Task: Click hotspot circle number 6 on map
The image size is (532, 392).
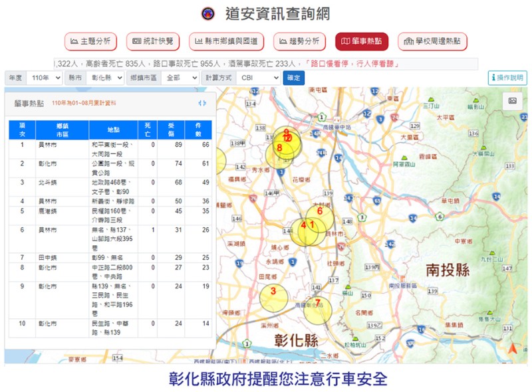Action: (320, 212)
